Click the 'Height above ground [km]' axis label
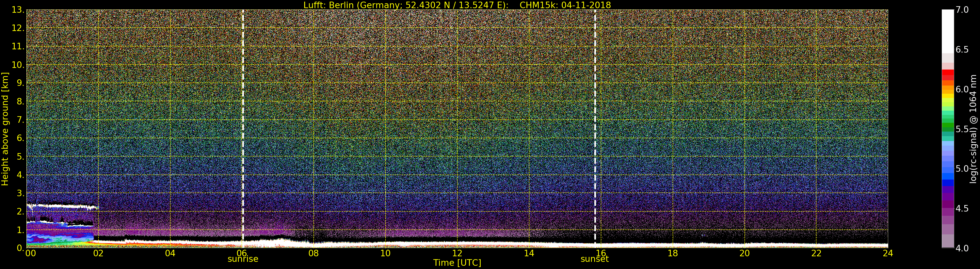This screenshot has height=269, width=980. [5, 129]
